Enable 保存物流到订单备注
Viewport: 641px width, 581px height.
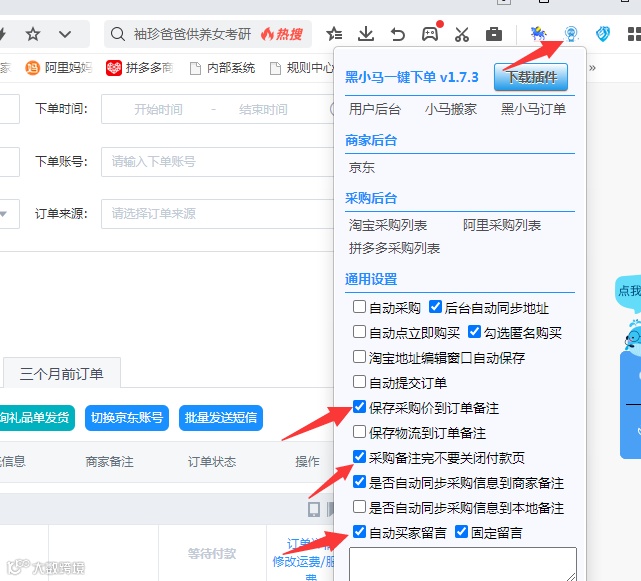click(x=359, y=431)
